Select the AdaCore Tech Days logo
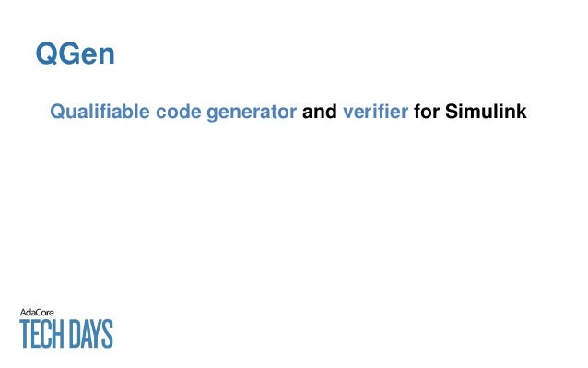This screenshot has height=368, width=588. pos(66,328)
